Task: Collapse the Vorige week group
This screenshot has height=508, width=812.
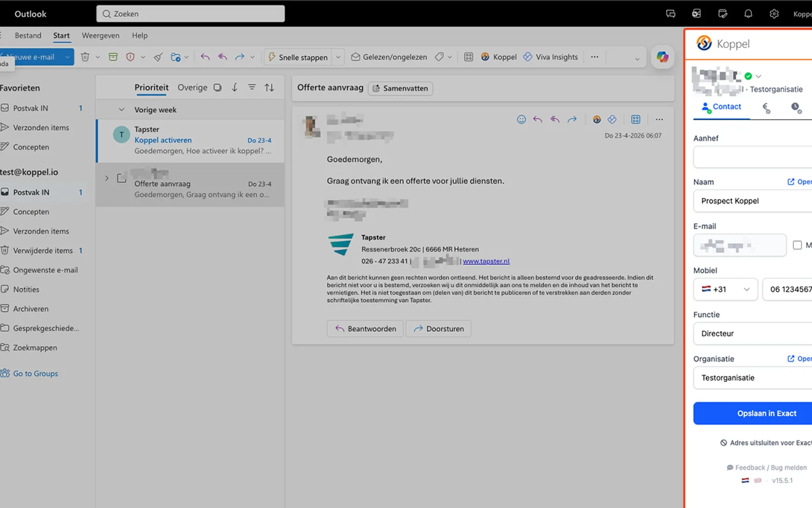Action: click(121, 110)
